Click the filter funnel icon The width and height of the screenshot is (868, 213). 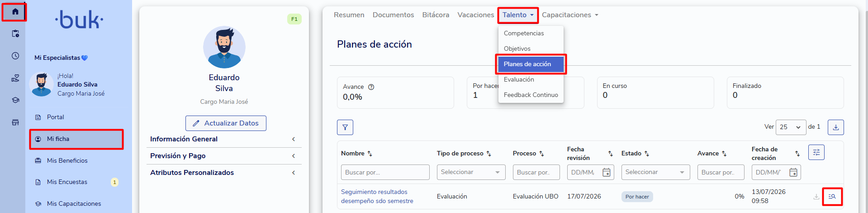345,127
